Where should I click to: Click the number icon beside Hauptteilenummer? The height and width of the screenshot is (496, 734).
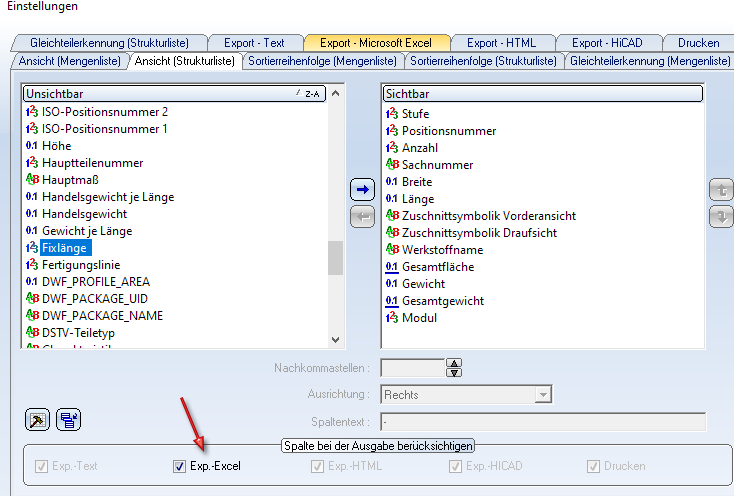coord(32,163)
